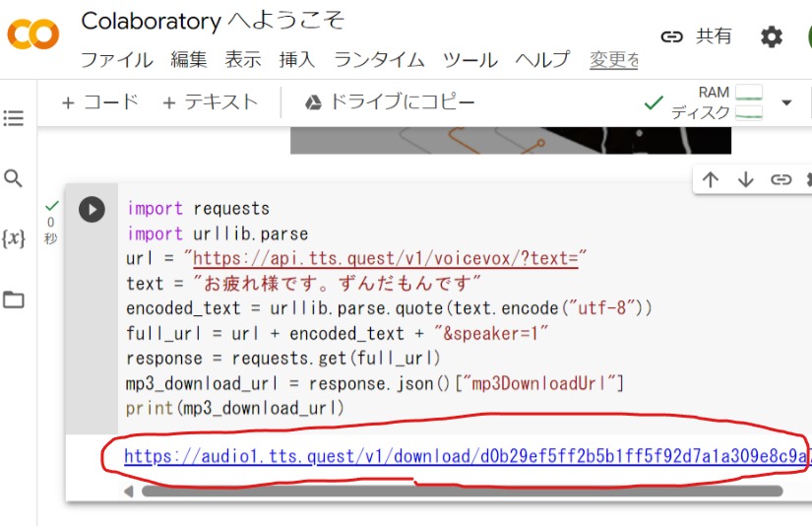
Task: Click the Colab logo
Action: pos(32,35)
